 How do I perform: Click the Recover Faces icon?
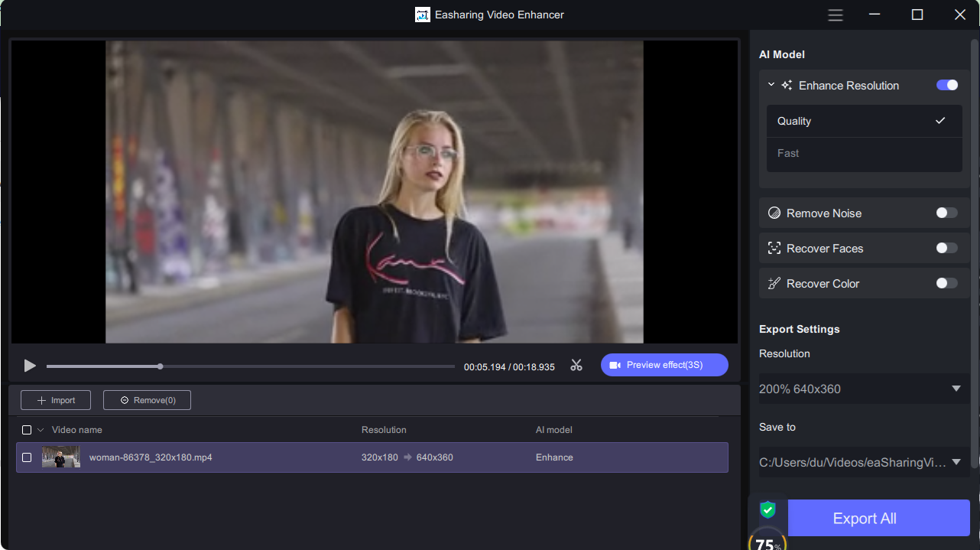tap(774, 249)
